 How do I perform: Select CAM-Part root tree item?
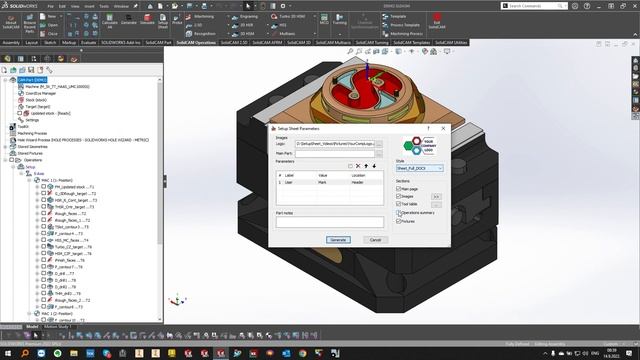point(32,80)
